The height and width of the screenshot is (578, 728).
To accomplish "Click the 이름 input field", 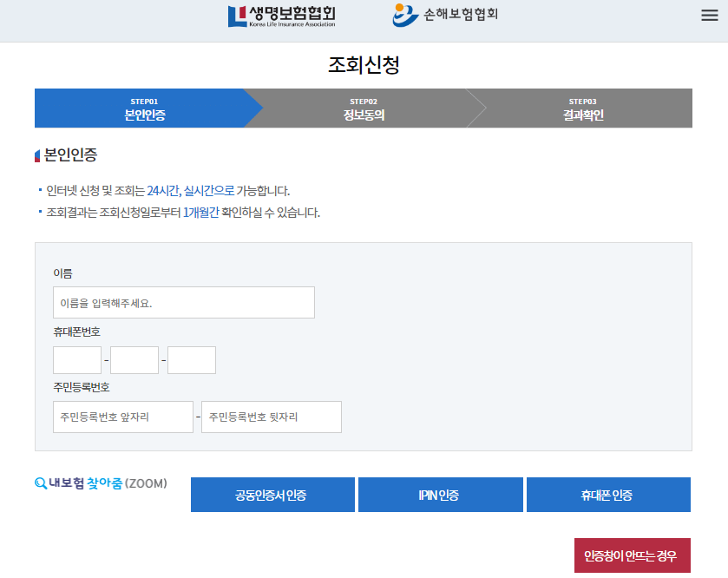I will [x=184, y=302].
